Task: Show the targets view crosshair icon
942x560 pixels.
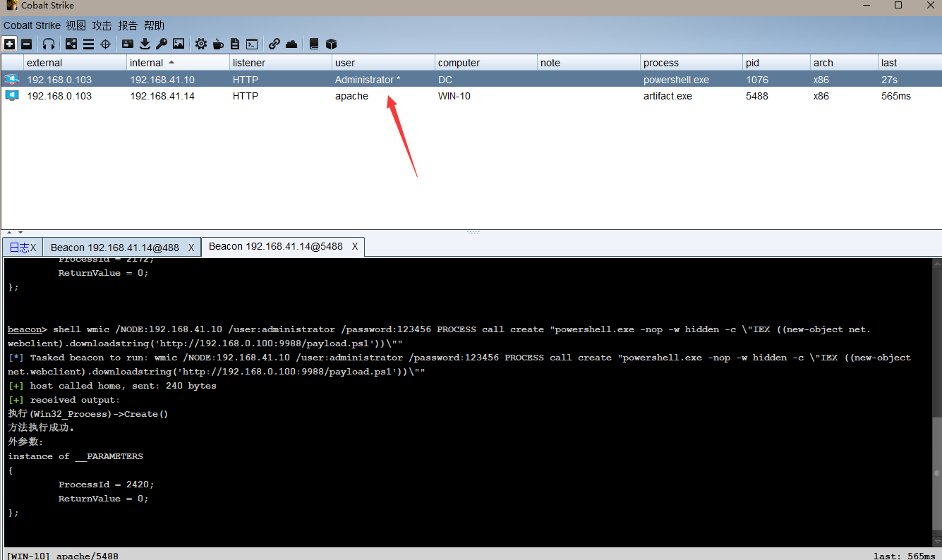Action: point(105,44)
